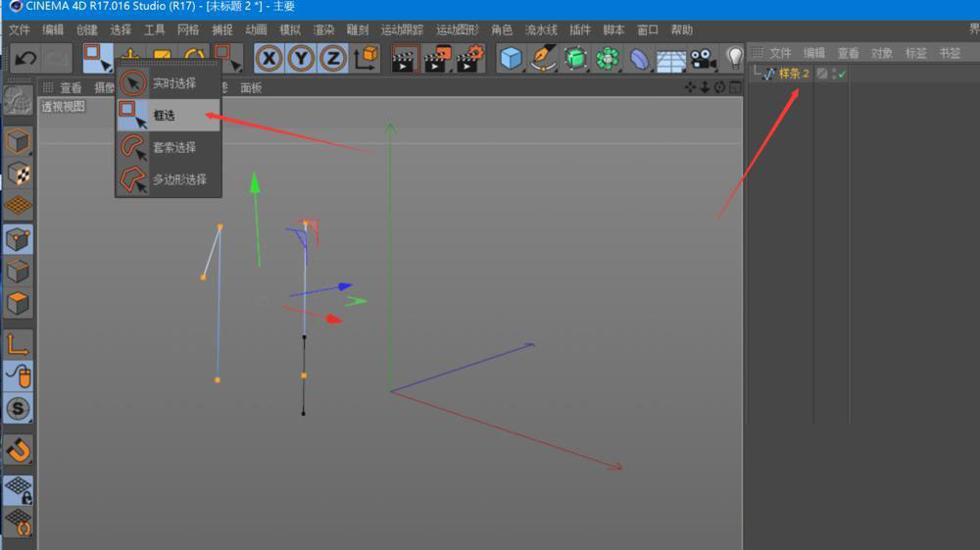Click the Make Editable icon
The width and height of the screenshot is (980, 550).
point(18,100)
